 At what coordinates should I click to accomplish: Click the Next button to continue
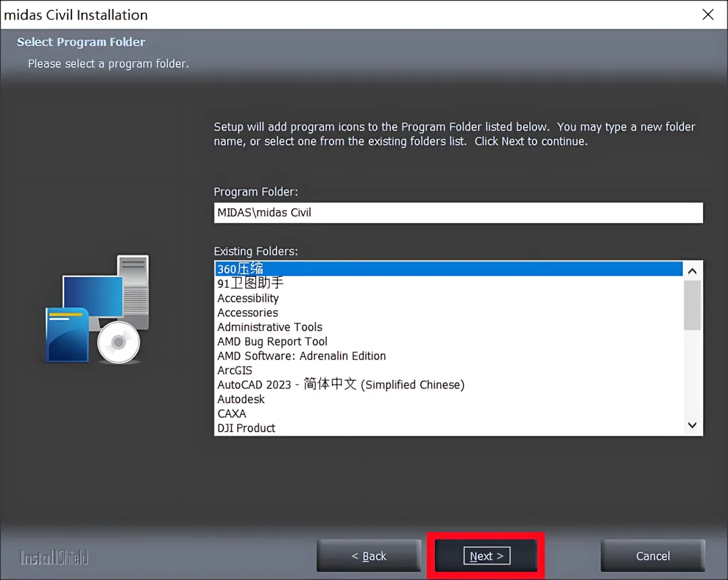[486, 555]
